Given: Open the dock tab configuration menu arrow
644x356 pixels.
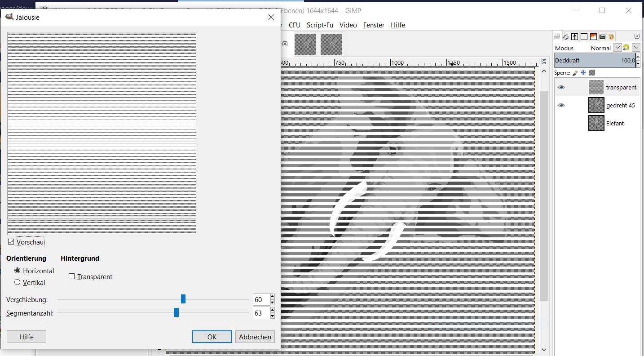Looking at the screenshot, I should pos(637,36).
